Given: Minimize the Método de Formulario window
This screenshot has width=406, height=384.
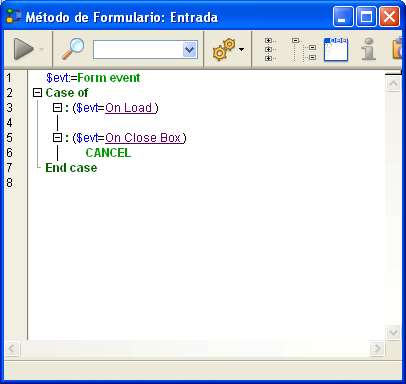Looking at the screenshot, I should point(343,17).
